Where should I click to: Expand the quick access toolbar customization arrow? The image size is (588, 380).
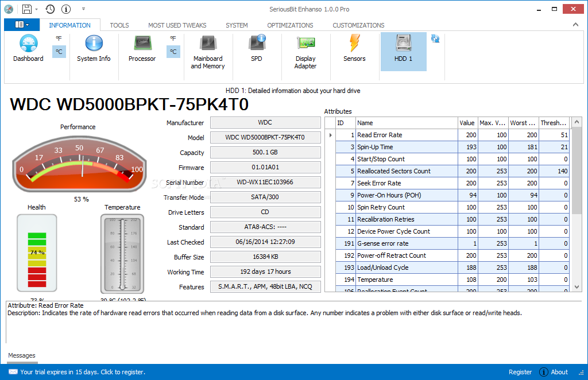coord(83,9)
